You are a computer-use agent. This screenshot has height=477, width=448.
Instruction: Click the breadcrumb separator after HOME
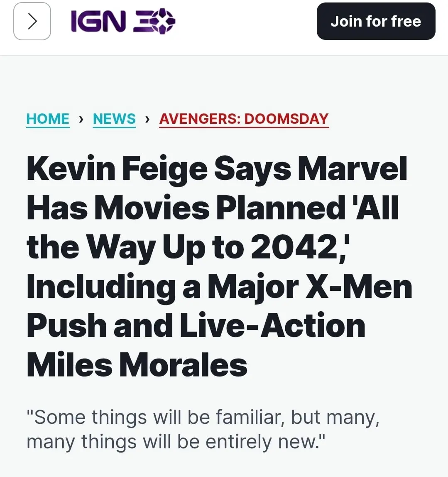pyautogui.click(x=81, y=119)
